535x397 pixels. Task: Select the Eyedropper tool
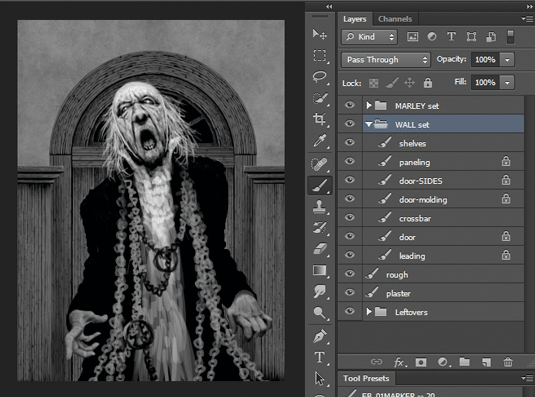tap(319, 141)
